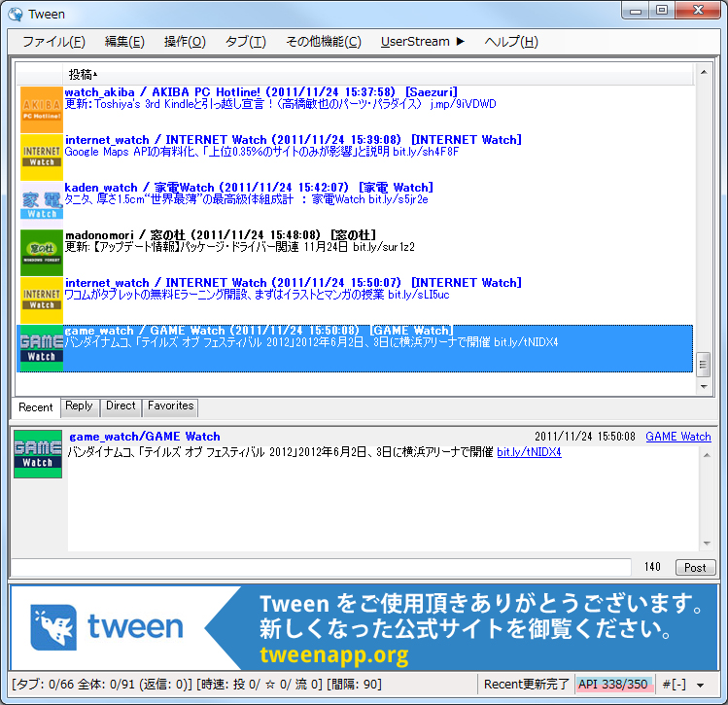Click internet_watch avatar on the 15:39:08 tweet

[x=42, y=158]
